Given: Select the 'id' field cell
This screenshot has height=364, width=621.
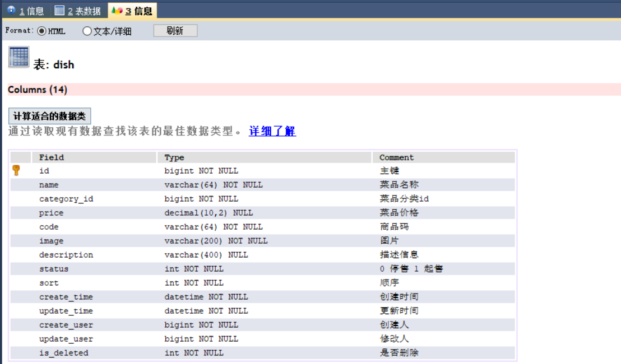Looking at the screenshot, I should (94, 171).
